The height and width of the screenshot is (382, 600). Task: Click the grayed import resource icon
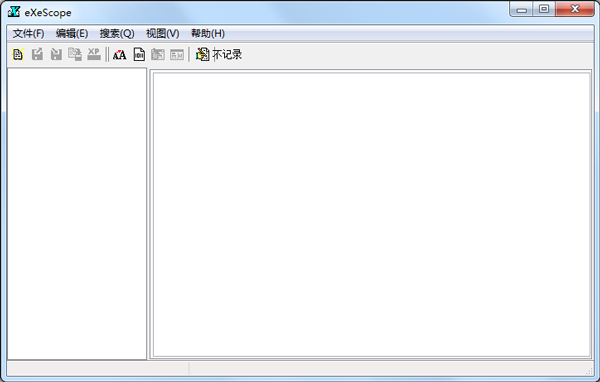[56, 54]
